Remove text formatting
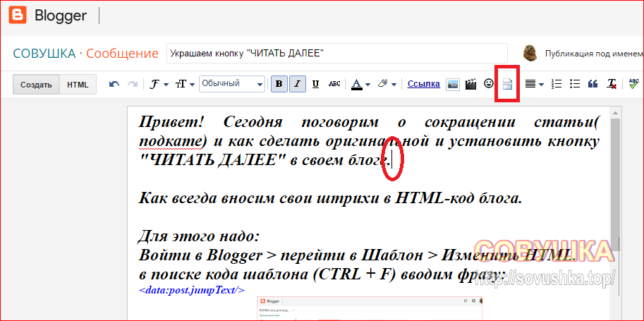The height and width of the screenshot is (321, 644). pos(612,84)
